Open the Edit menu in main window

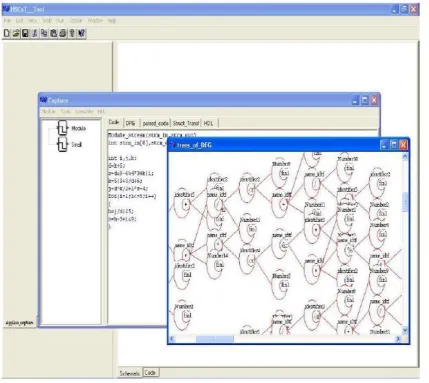(x=20, y=21)
